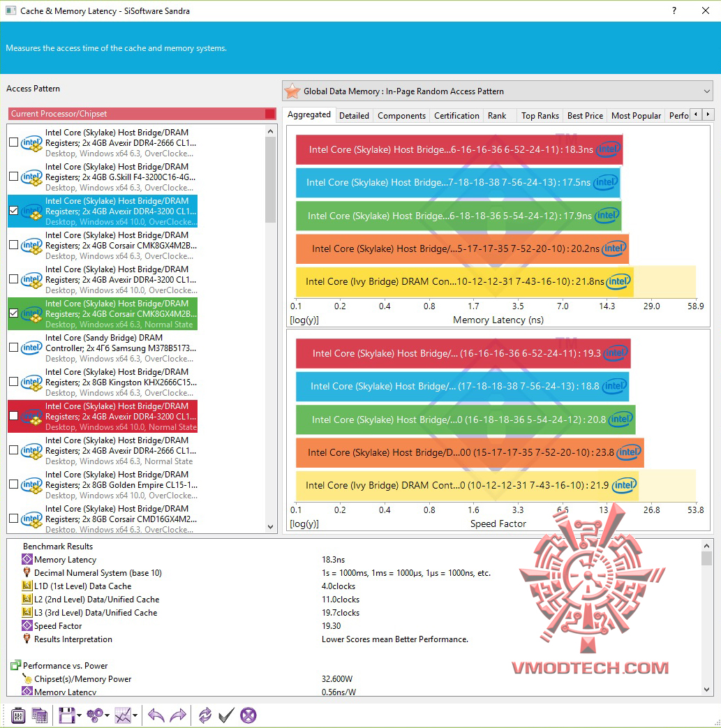Toggle checkbox of red Avexir DDR4-3200 Normal State entry
Viewport: 721px width, 728px height.
pos(13,416)
